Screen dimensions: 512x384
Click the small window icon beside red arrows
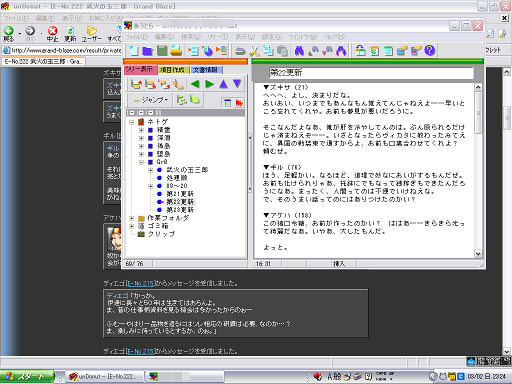[228, 103]
